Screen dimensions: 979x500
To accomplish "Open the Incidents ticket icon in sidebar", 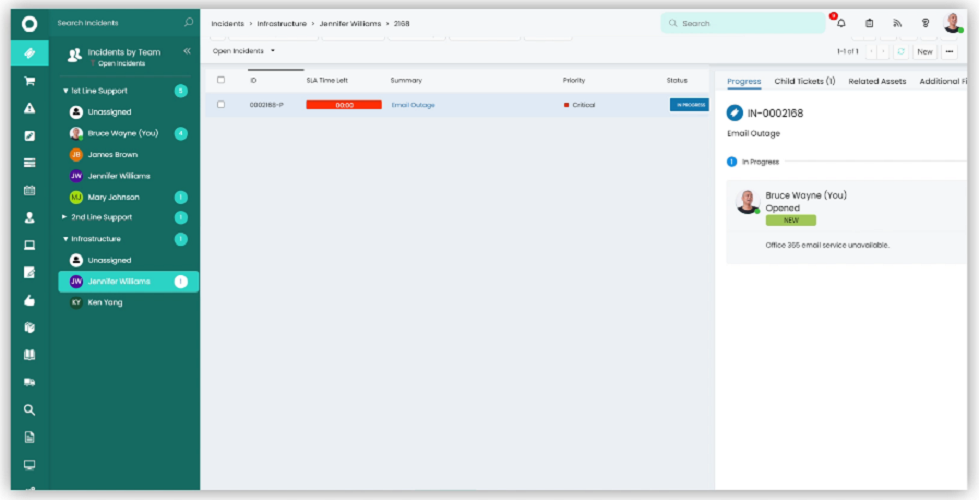I will 29,53.
